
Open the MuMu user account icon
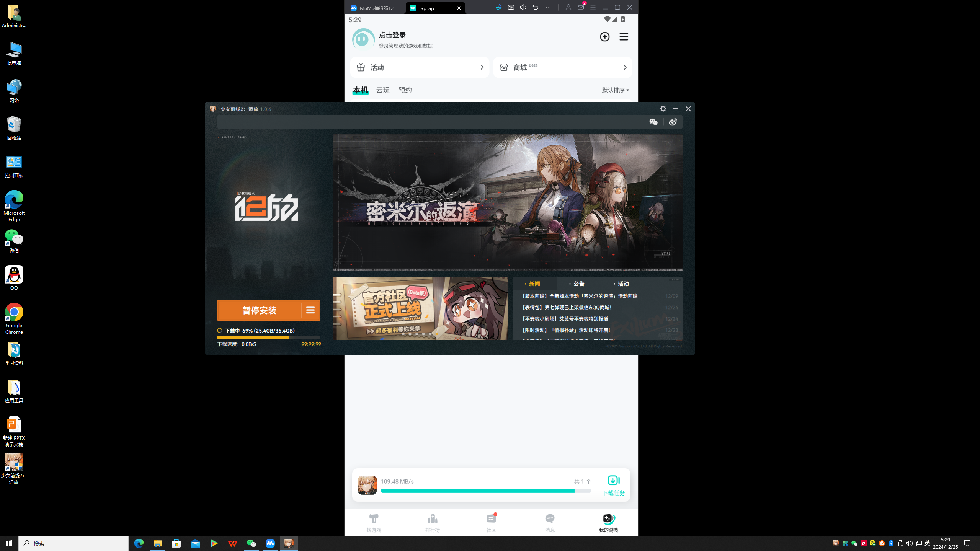click(568, 7)
